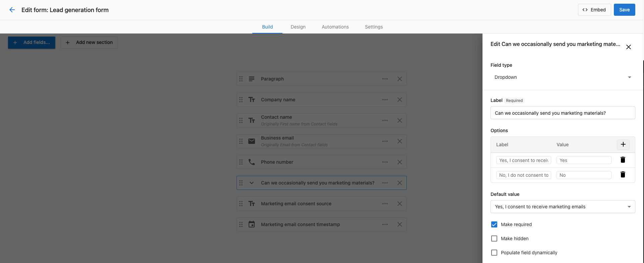Grab drag handle of Paragraph field
This screenshot has width=644, height=263.
241,79
